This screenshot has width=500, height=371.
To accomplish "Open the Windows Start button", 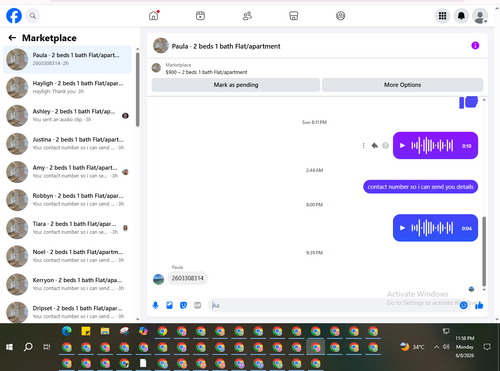I will click(x=9, y=347).
